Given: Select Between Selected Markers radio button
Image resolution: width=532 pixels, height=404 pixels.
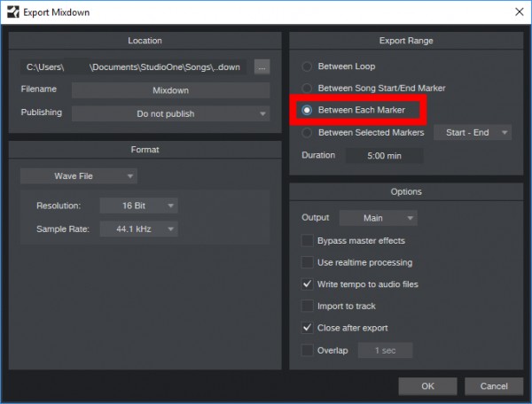Looking at the screenshot, I should point(308,133).
